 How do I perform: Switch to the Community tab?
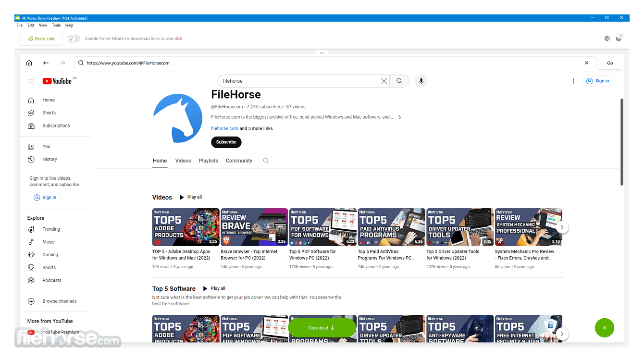[x=239, y=161]
